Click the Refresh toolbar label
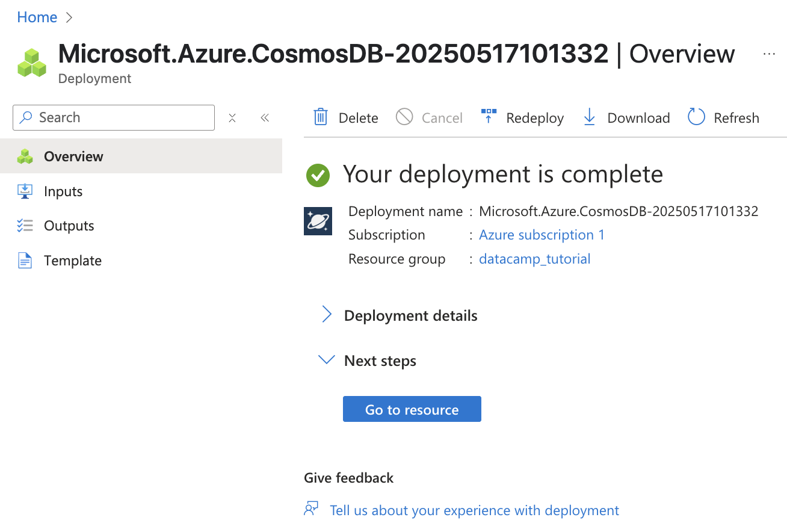The height and width of the screenshot is (532, 787). coord(736,118)
